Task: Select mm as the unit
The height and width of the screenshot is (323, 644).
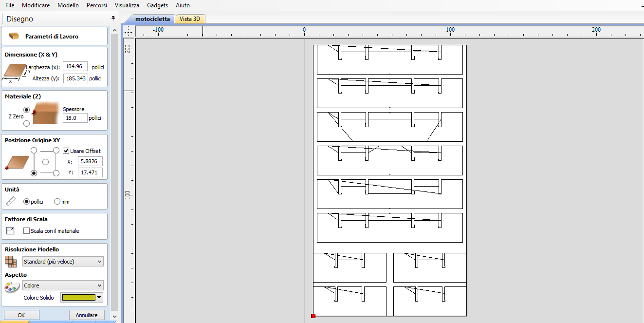Action: coord(57,202)
